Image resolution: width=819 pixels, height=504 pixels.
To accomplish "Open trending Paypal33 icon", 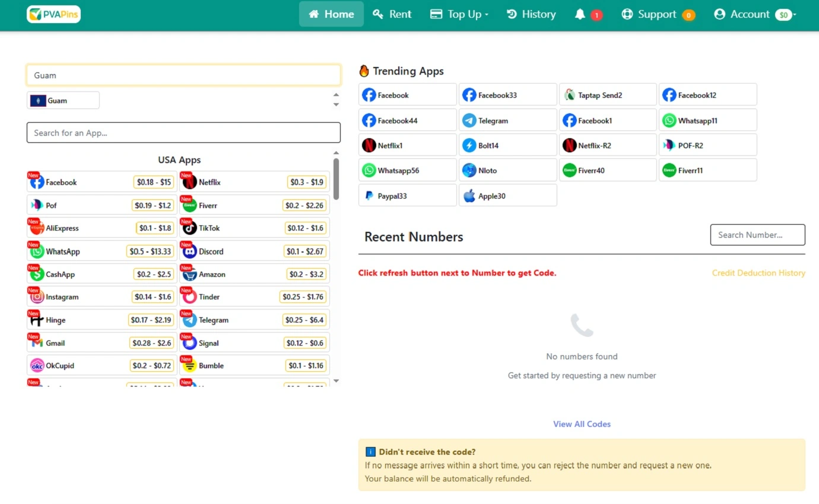I will [369, 196].
